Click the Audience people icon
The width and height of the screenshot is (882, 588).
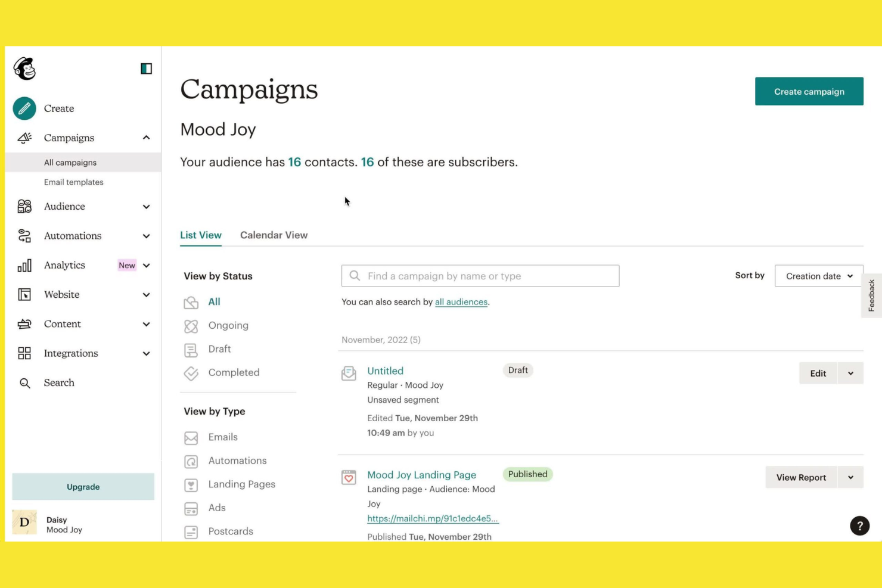[x=24, y=206]
